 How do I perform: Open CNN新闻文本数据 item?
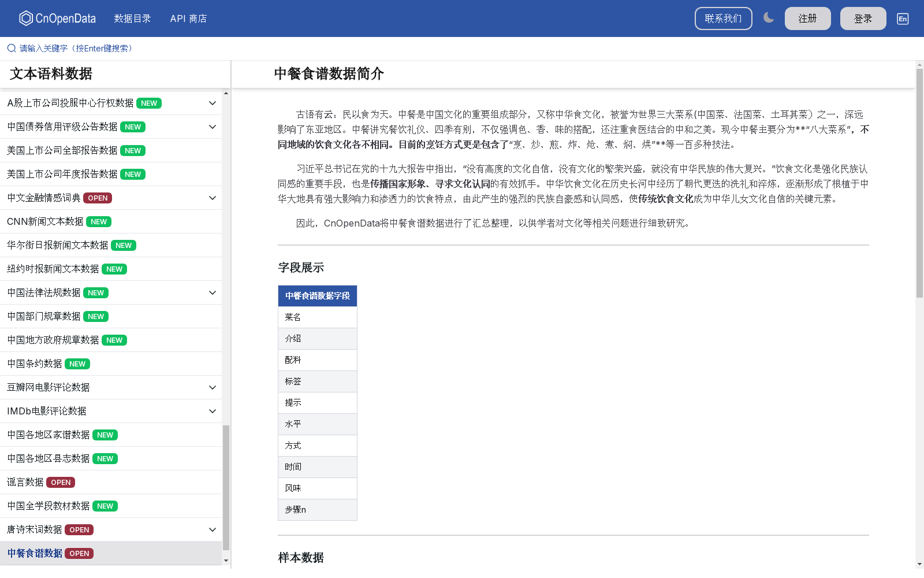(x=111, y=221)
